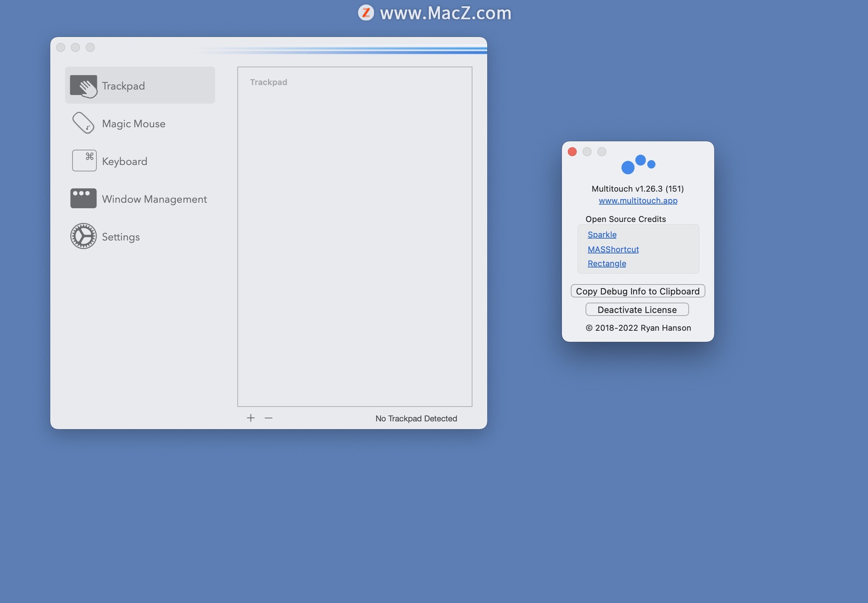Select the Trackpad label in the sidebar

123,86
